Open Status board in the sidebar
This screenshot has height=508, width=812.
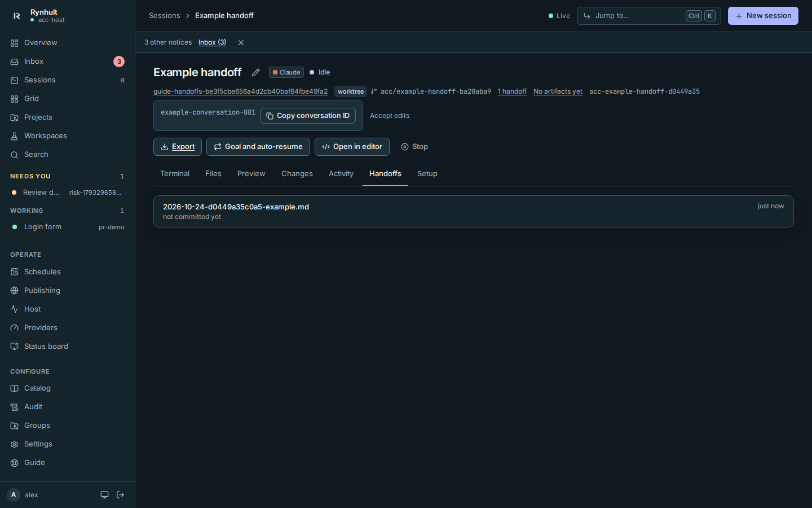[67, 347]
